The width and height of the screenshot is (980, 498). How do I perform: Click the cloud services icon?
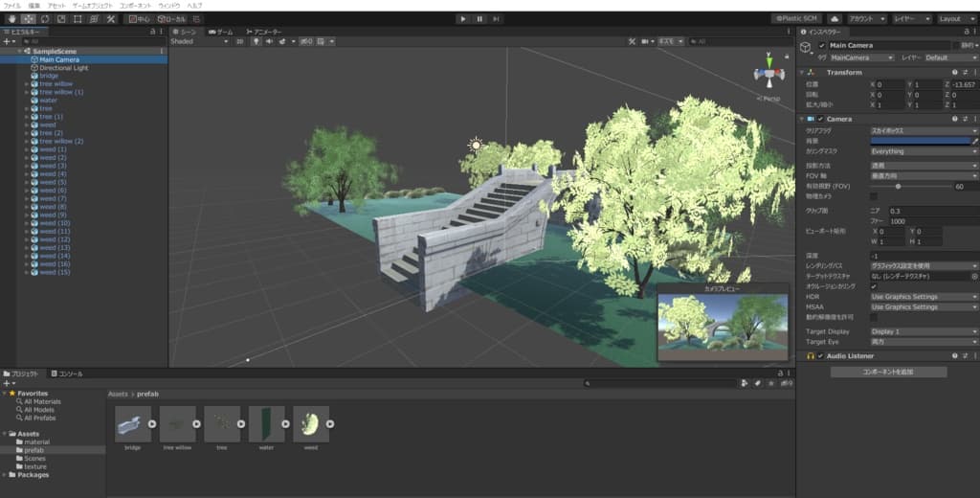tap(834, 18)
